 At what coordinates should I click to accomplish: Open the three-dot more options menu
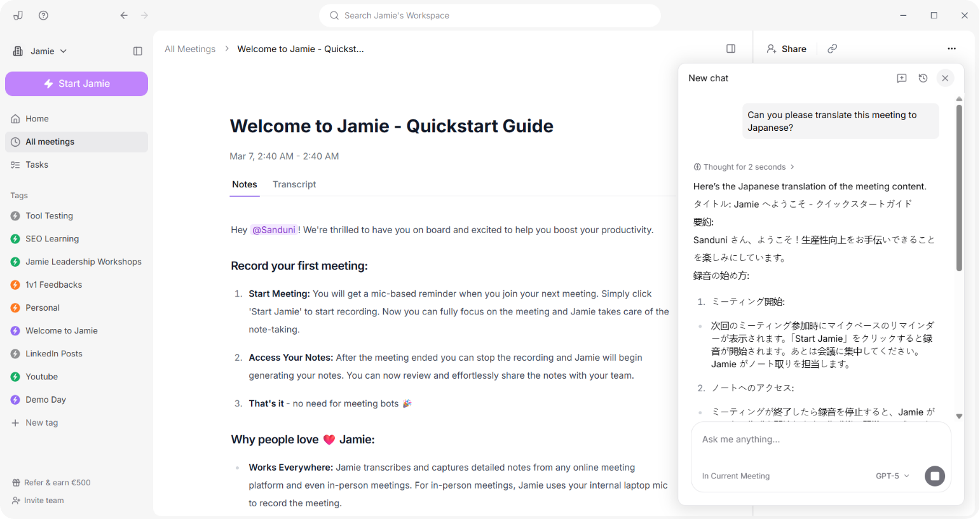(951, 49)
